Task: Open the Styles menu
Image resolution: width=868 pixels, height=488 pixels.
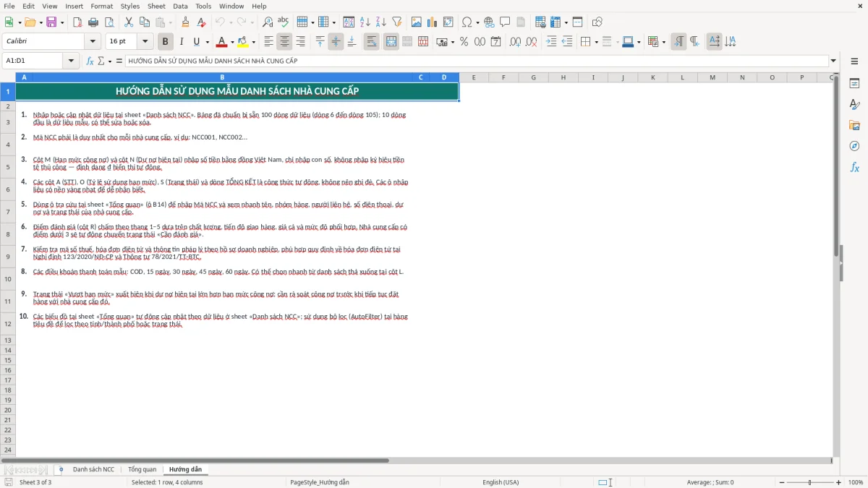Action: (x=130, y=6)
